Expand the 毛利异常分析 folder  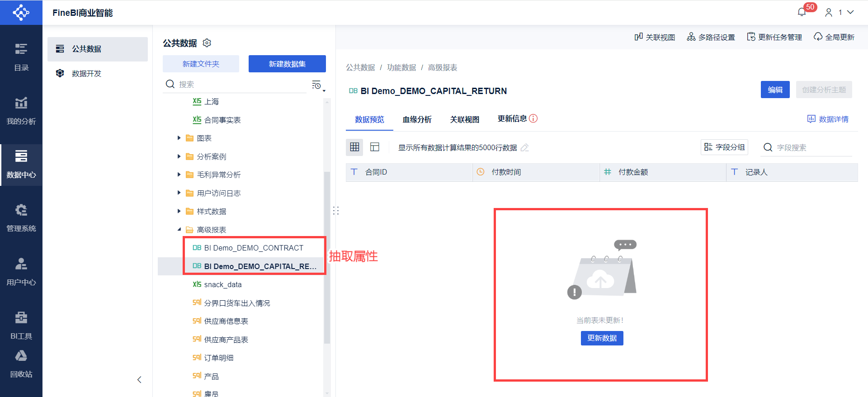(x=179, y=175)
